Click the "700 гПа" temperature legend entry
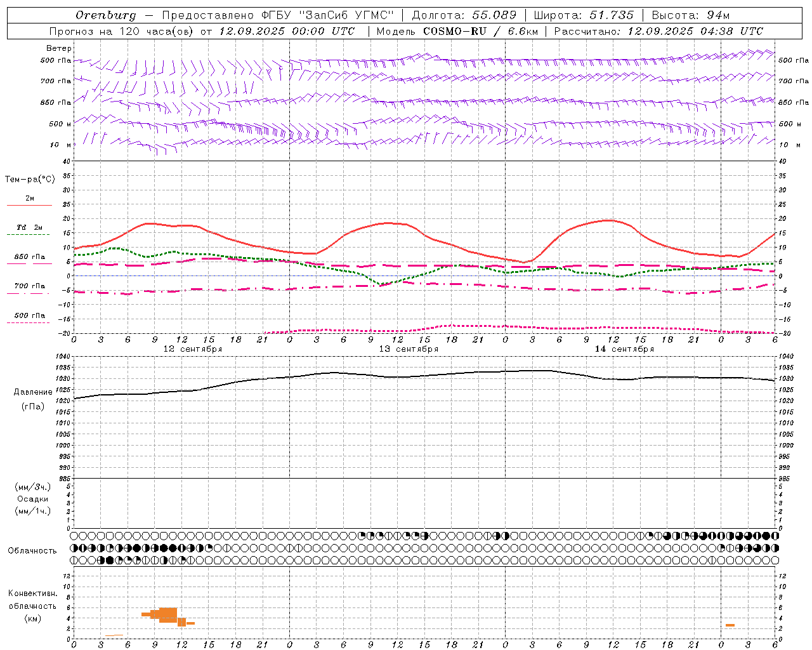Viewport: 812px width, 650px height. pos(30,286)
